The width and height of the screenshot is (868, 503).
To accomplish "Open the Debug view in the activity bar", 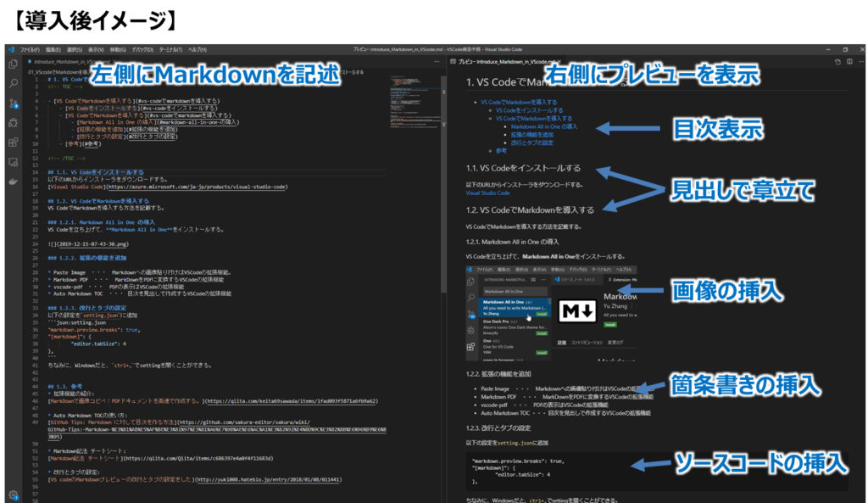I will (x=14, y=123).
